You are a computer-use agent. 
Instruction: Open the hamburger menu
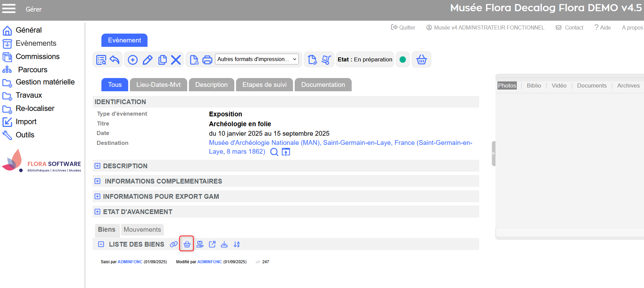(x=9, y=9)
